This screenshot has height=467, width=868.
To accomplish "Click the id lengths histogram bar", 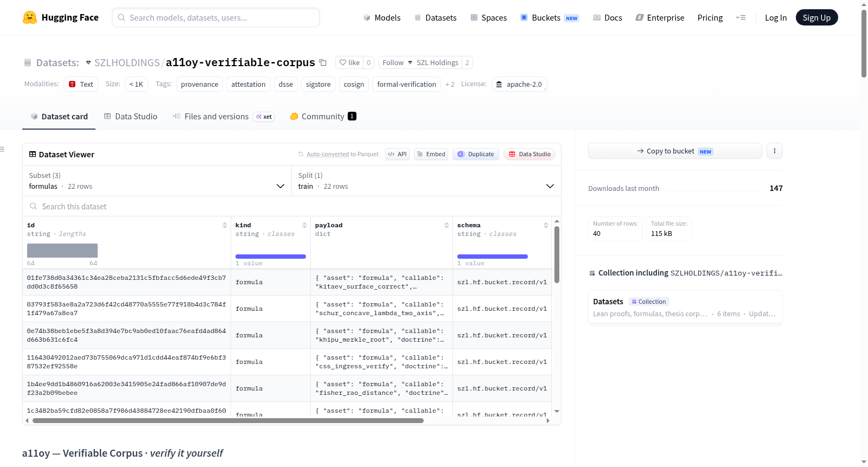I will pyautogui.click(x=62, y=251).
